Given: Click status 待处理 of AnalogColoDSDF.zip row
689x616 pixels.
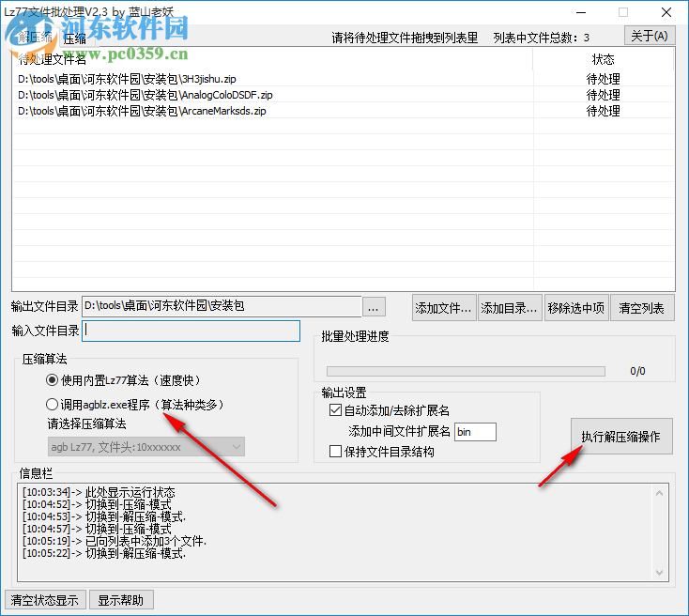Looking at the screenshot, I should [603, 95].
